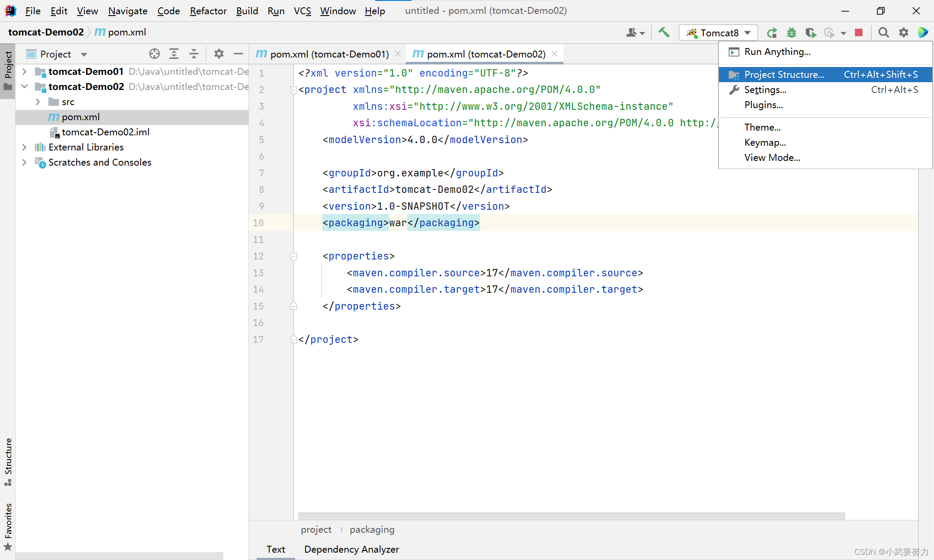The height and width of the screenshot is (560, 934).
Task: Click the Plugins... menu entry
Action: (x=763, y=105)
